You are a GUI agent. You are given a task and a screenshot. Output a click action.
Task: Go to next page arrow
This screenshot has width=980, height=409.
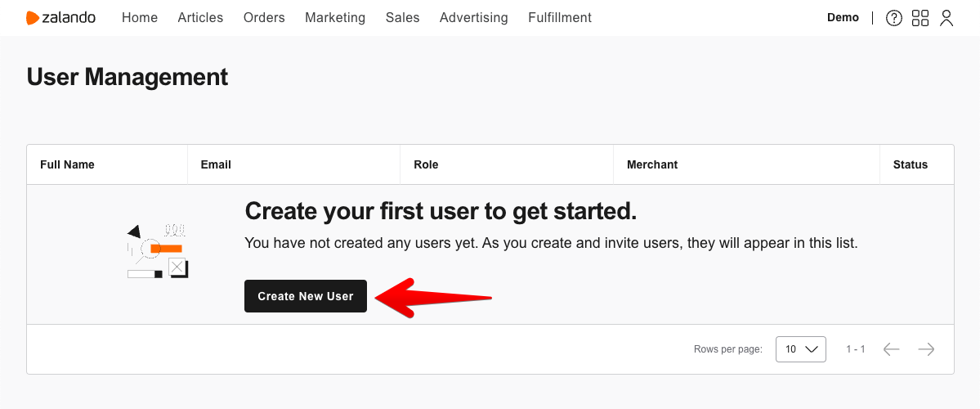(x=926, y=349)
